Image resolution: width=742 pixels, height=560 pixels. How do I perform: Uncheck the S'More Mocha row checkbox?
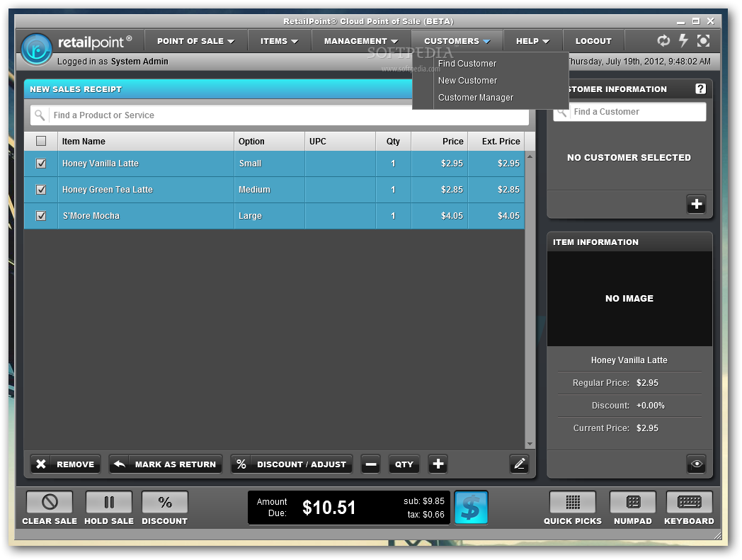pyautogui.click(x=41, y=216)
